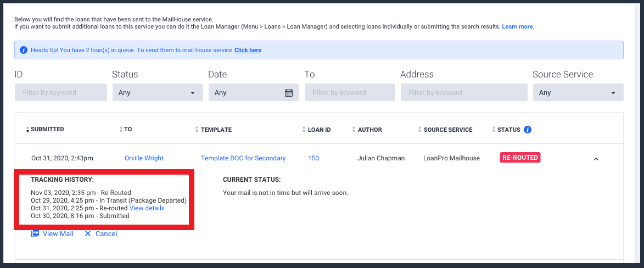644x268 pixels.
Task: Sort by TEMPLATE column header
Action: pyautogui.click(x=213, y=130)
